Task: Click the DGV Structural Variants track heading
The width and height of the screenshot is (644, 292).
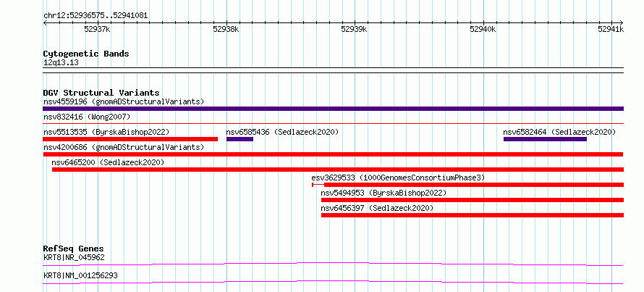Action: 101,93
